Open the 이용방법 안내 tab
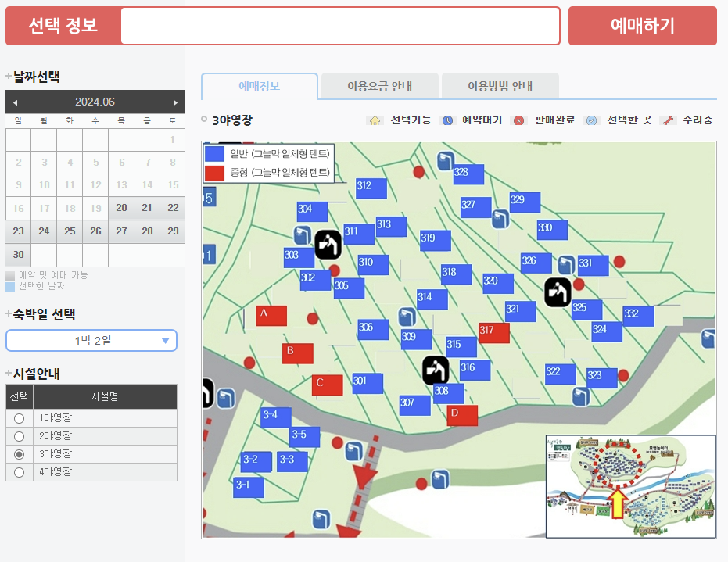728x562 pixels. (500, 86)
